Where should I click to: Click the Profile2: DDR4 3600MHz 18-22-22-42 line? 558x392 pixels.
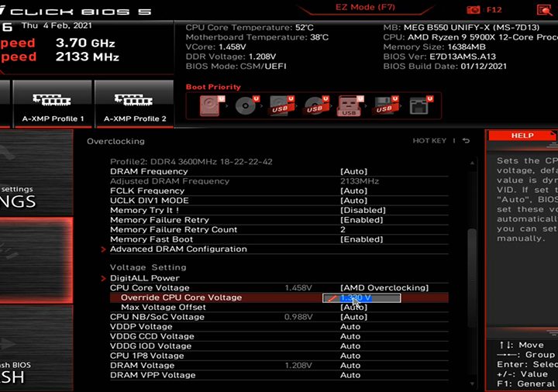(191, 162)
